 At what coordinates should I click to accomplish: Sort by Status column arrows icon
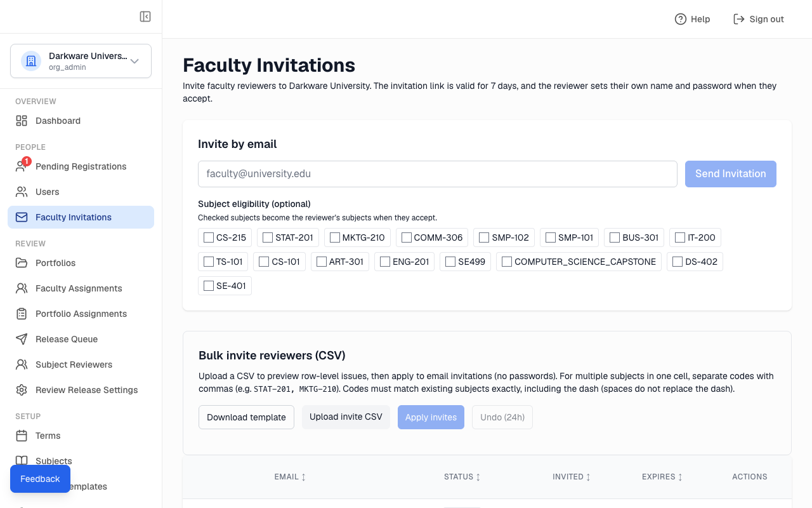(x=478, y=477)
